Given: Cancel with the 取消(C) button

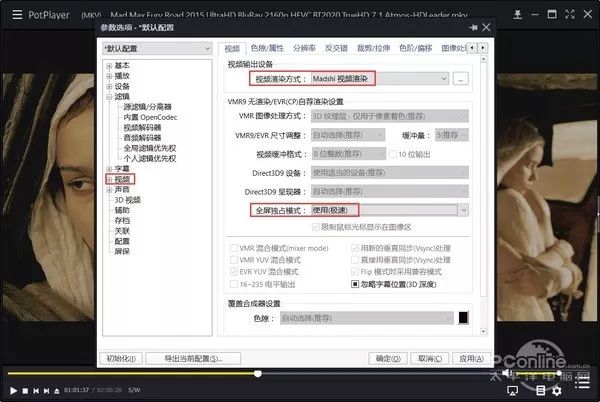Looking at the screenshot, I should tap(429, 358).
